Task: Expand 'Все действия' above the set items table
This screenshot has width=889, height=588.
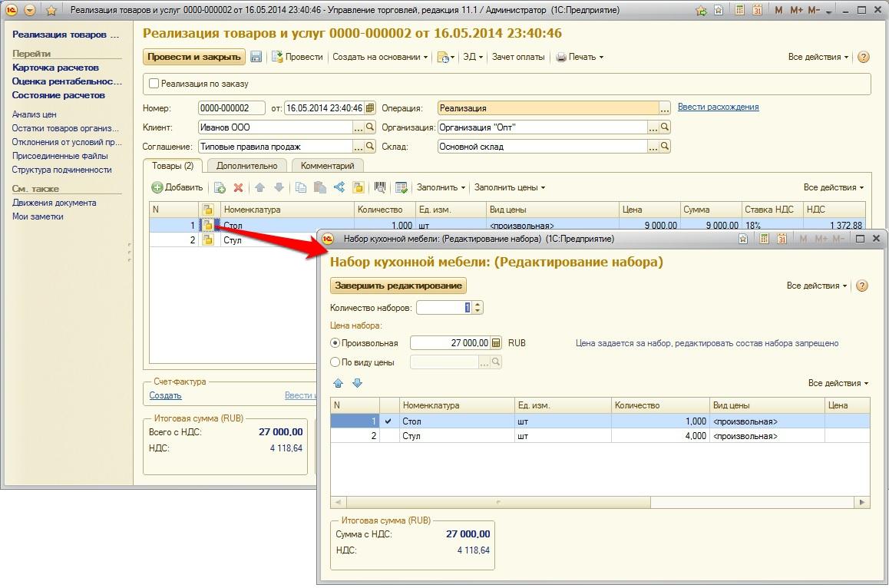Action: (x=838, y=383)
